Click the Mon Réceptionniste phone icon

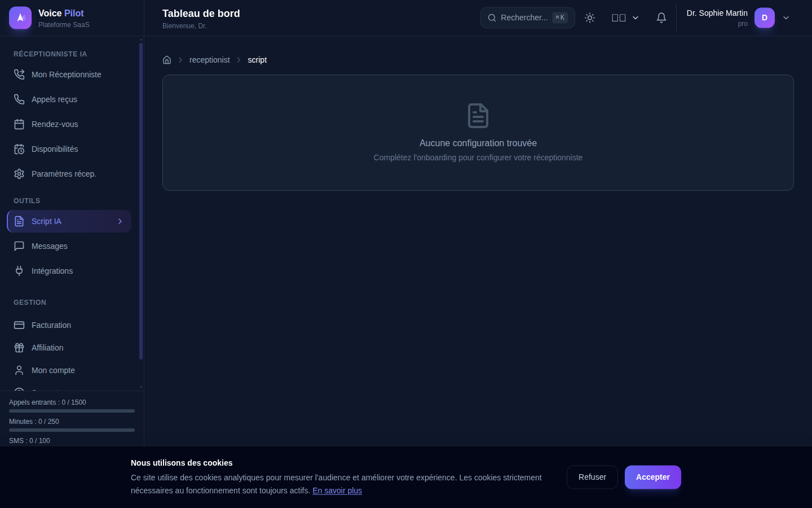tap(19, 75)
